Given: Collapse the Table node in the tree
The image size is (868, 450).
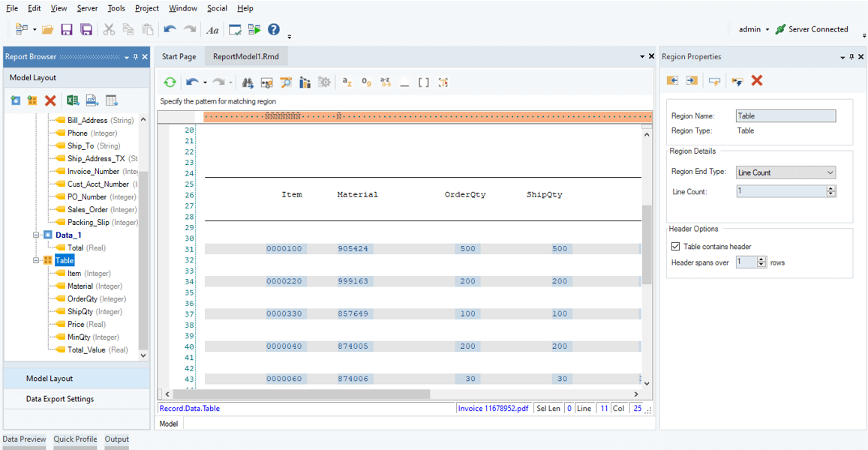Looking at the screenshot, I should [36, 260].
